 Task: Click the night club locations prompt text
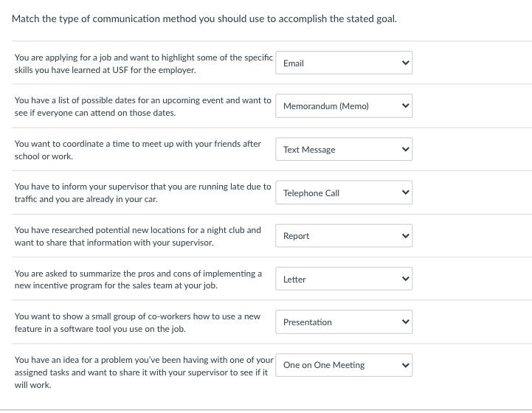(x=137, y=236)
